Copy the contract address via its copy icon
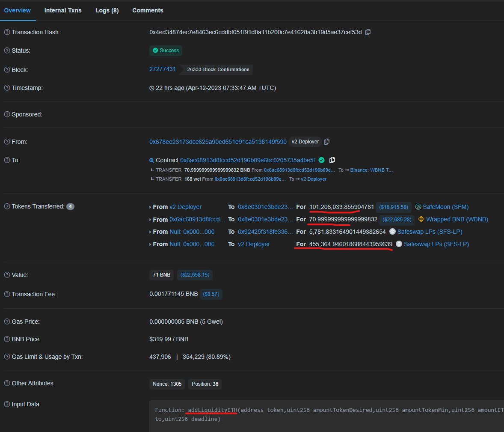Image resolution: width=504 pixels, height=432 pixels. 332,160
